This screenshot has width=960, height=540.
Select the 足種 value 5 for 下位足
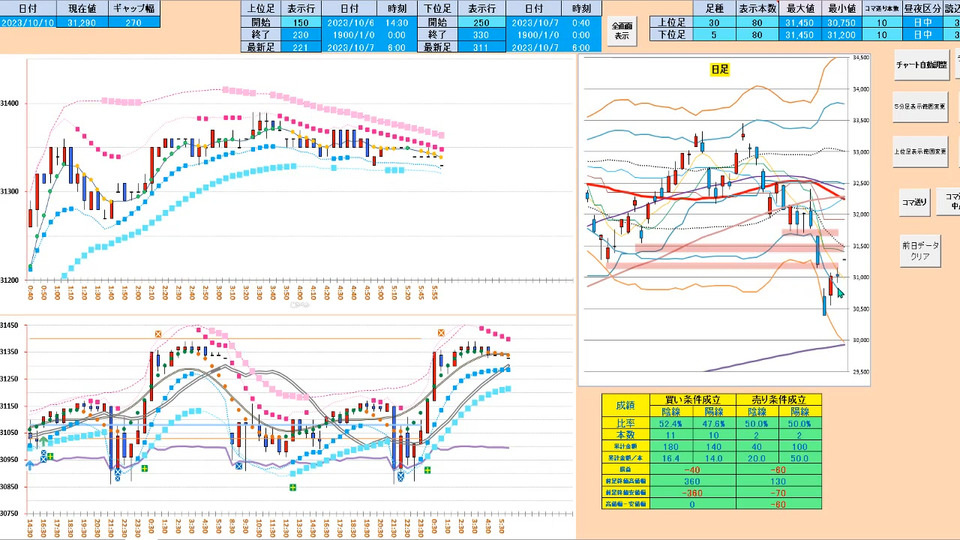[x=714, y=35]
